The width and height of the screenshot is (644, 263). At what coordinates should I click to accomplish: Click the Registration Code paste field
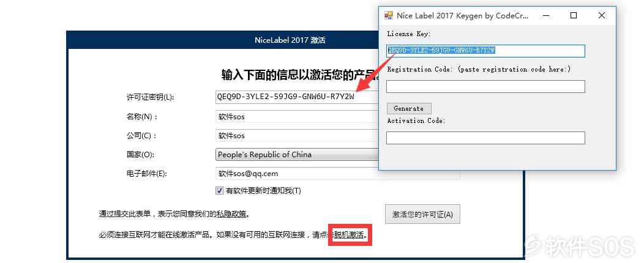[x=485, y=87]
